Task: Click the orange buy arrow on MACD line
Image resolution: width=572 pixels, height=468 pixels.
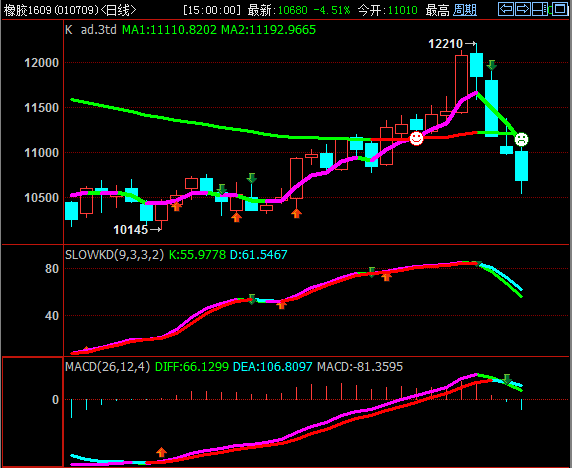Action: point(162,452)
